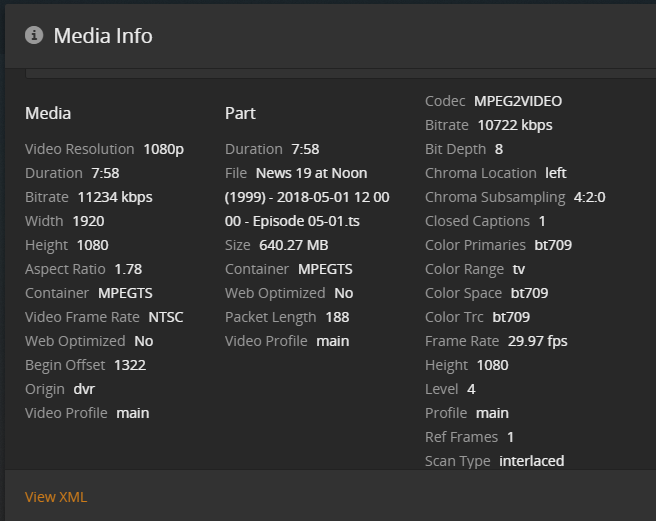Click the Begin Offset 1322 value
Screen dimensions: 656x521
click(130, 365)
